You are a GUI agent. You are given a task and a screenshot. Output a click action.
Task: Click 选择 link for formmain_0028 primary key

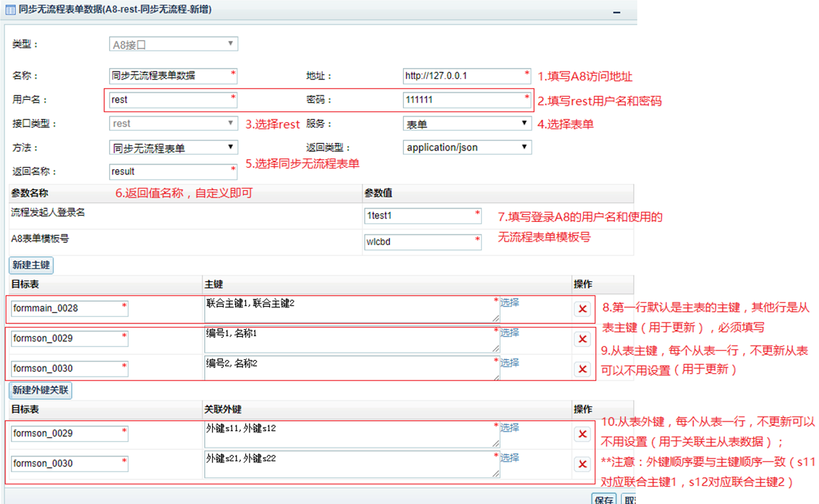pyautogui.click(x=509, y=302)
